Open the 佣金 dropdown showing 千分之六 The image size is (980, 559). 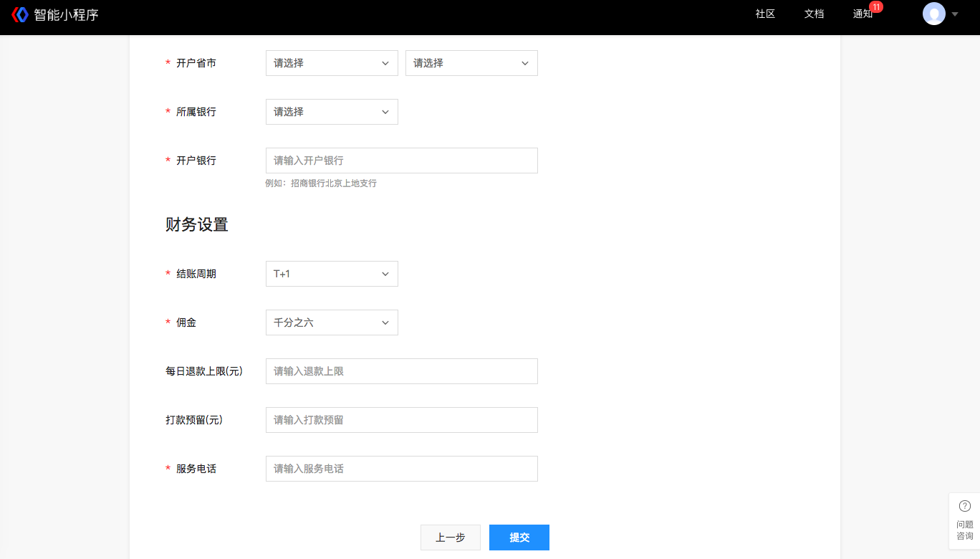coord(331,322)
